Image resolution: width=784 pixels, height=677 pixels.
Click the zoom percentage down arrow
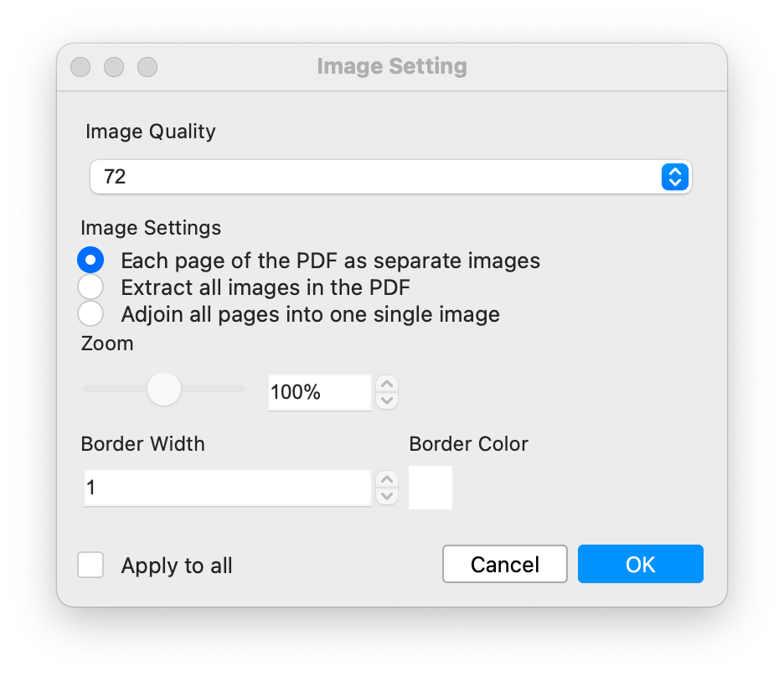(x=386, y=400)
